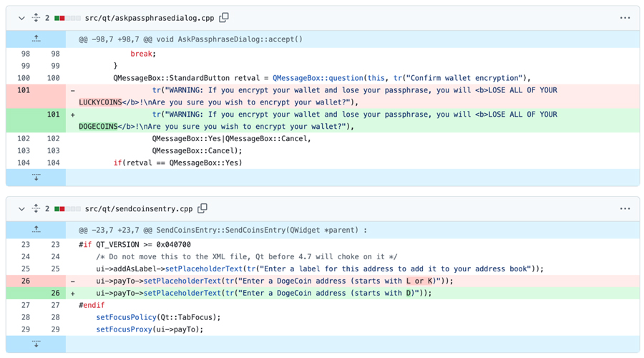Collapse the sendcoinsentry.cpp file diff
Image resolution: width=644 pixels, height=358 pixels.
pyautogui.click(x=21, y=209)
